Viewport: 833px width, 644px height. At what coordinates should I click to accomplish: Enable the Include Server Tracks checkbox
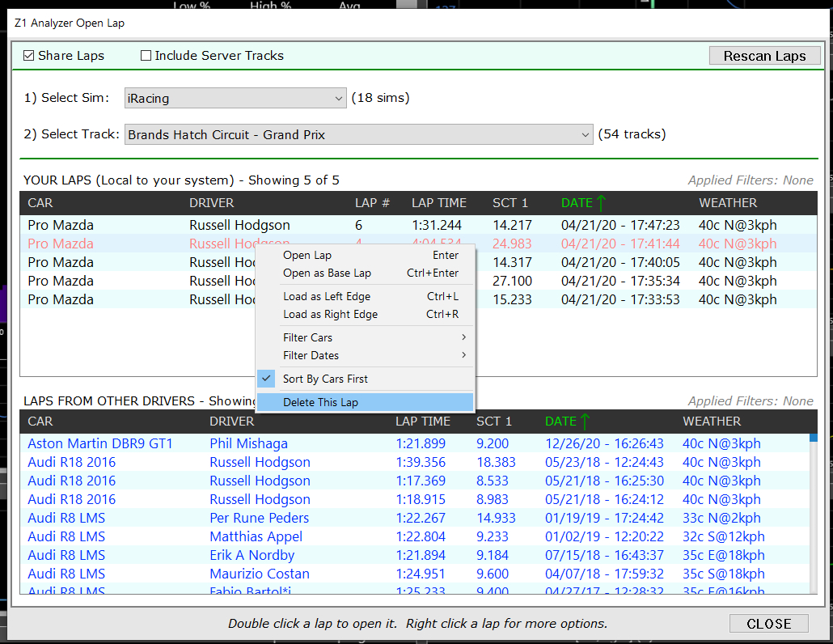146,56
